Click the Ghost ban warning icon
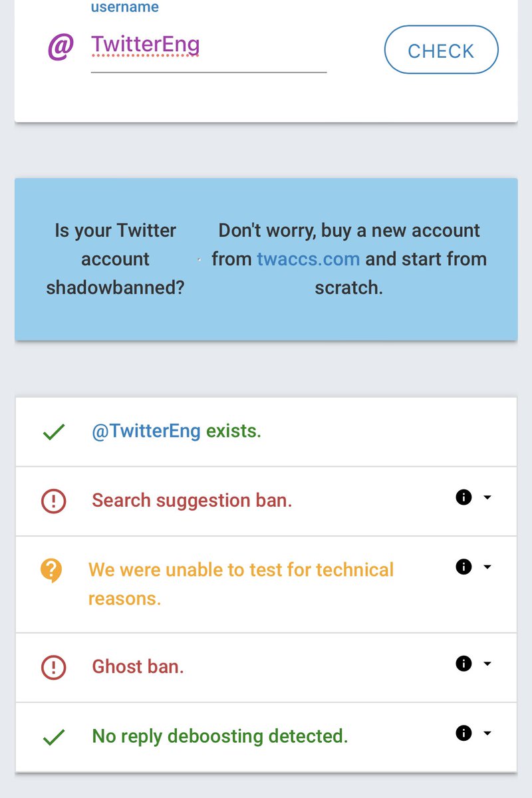 point(53,667)
